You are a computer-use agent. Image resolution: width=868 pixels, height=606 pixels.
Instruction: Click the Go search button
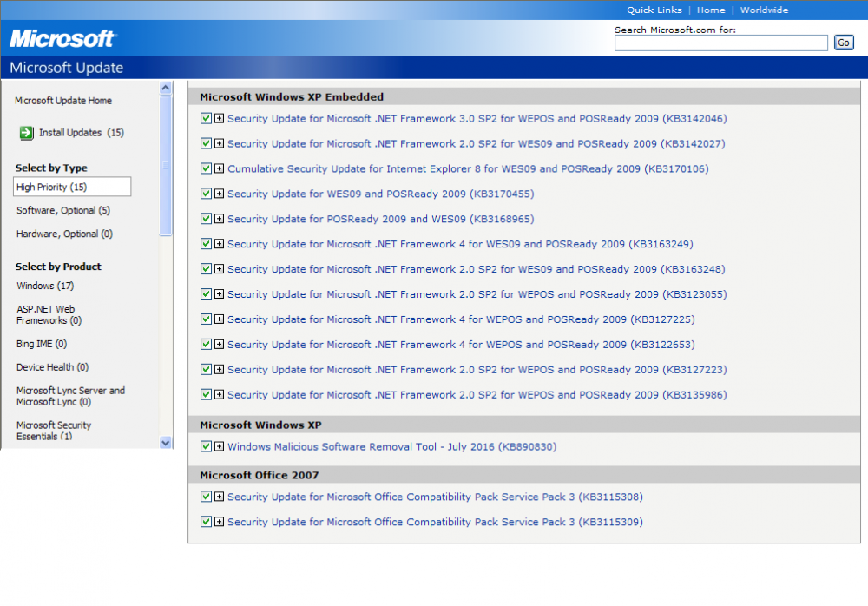click(843, 43)
